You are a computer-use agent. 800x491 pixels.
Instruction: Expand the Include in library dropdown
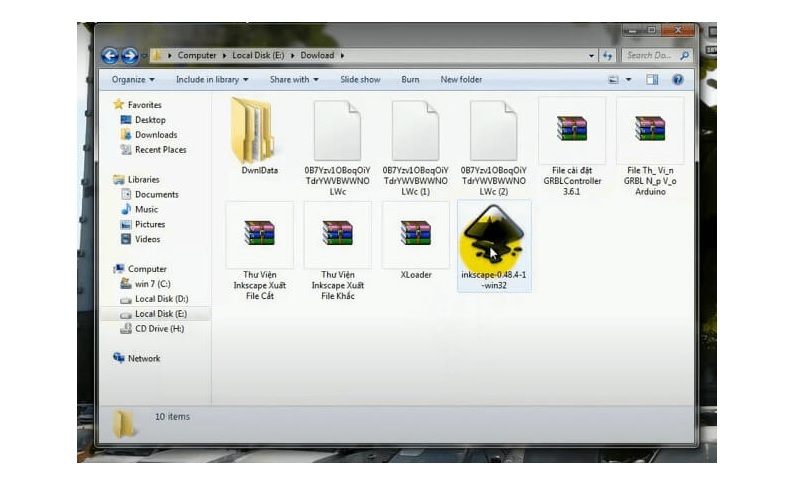pos(212,80)
